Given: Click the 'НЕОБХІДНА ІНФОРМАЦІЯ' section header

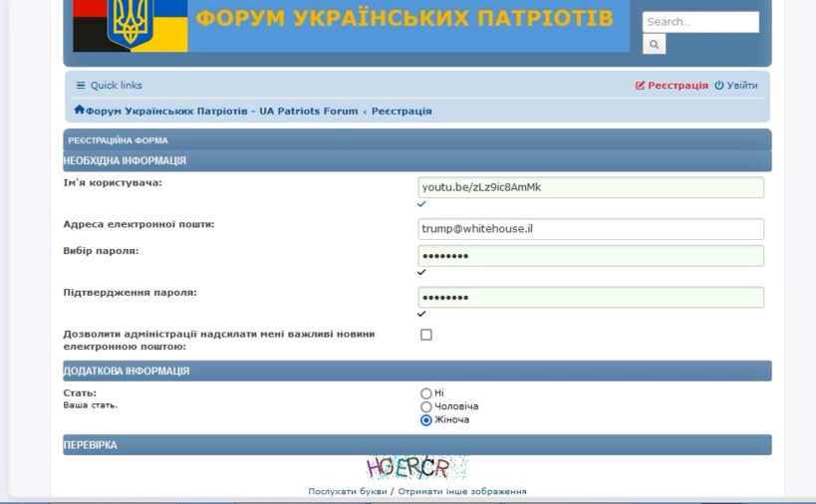Looking at the screenshot, I should tap(417, 160).
